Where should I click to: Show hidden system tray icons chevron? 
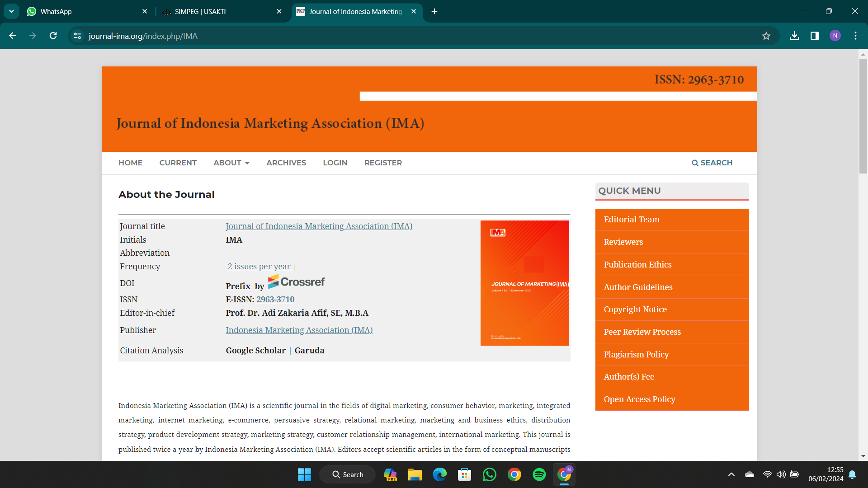731,474
